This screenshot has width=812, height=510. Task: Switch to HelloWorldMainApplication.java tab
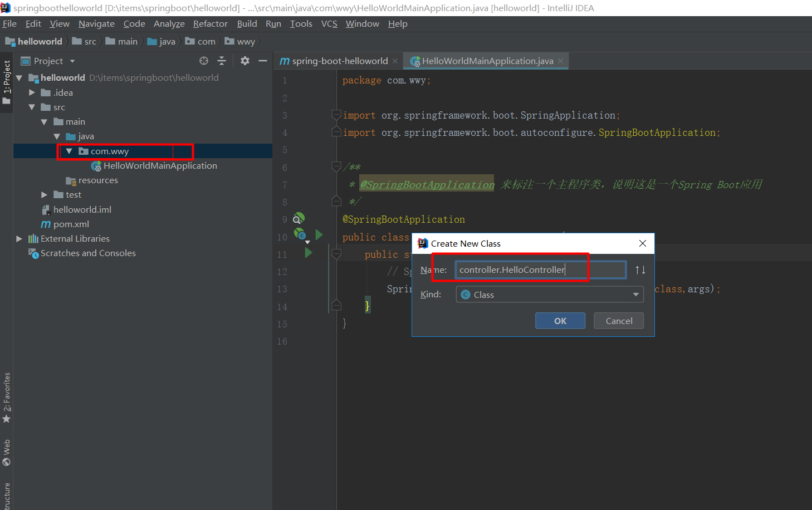point(487,61)
